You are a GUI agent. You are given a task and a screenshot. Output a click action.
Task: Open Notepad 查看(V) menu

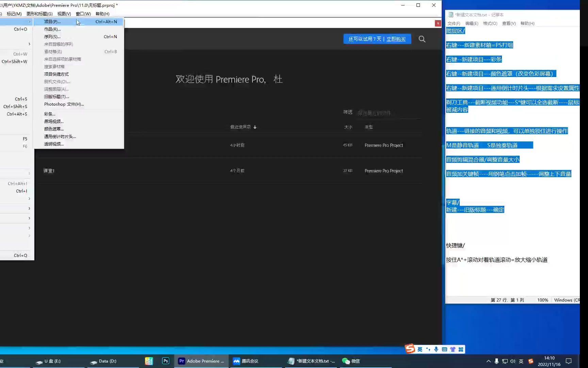(x=509, y=24)
